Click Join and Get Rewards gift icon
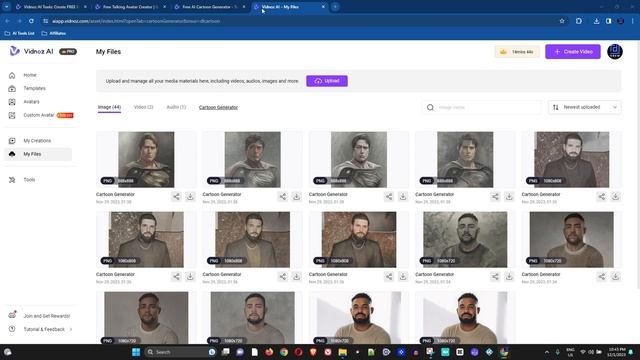Image resolution: width=640 pixels, height=360 pixels. pyautogui.click(x=12, y=315)
